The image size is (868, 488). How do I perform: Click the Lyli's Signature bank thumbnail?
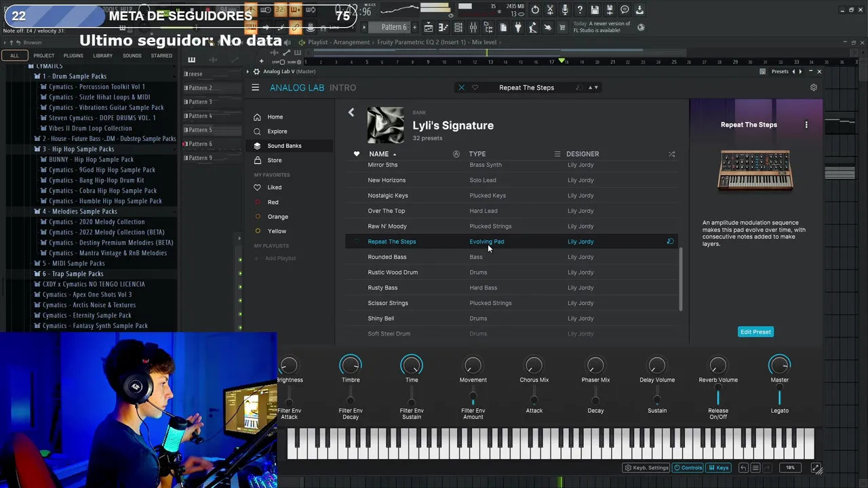(385, 125)
